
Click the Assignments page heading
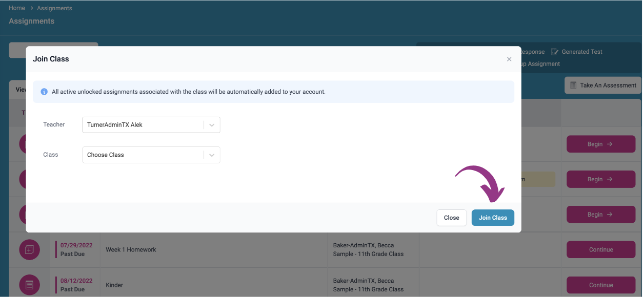(x=31, y=21)
